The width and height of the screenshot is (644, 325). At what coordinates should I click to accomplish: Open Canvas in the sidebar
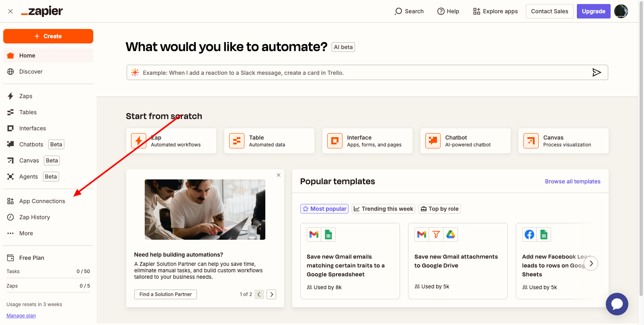click(48, 160)
